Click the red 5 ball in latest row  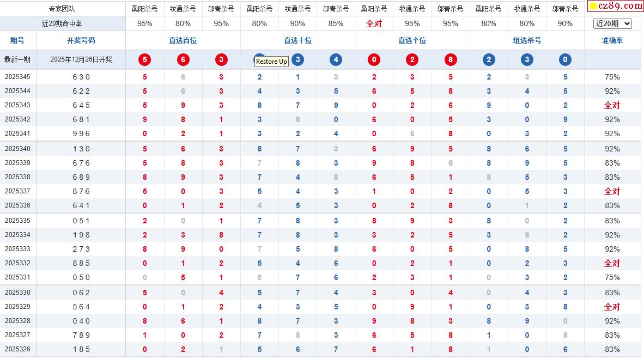[x=144, y=59]
